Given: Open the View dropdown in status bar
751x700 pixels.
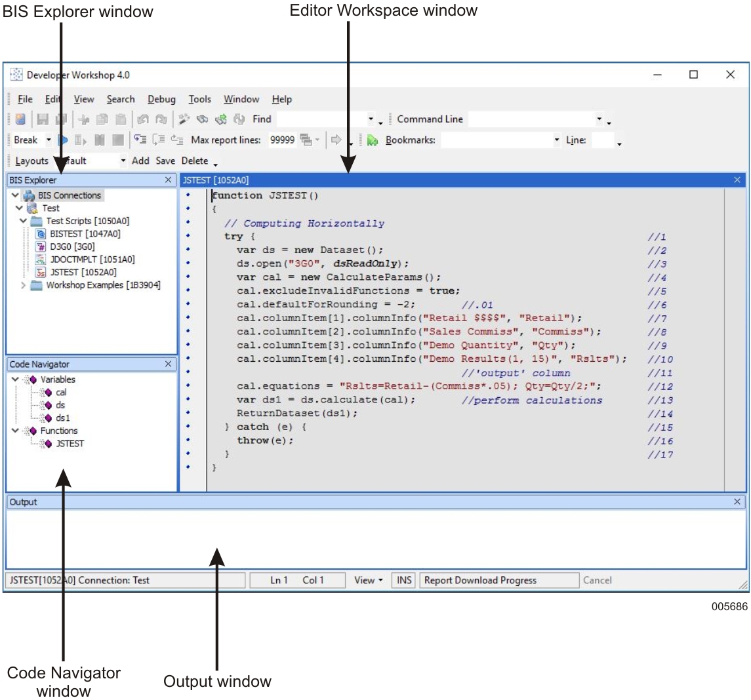Looking at the screenshot, I should click(x=369, y=580).
